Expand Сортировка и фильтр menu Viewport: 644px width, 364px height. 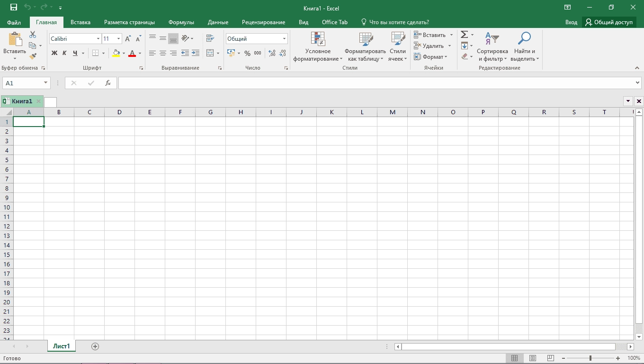click(x=492, y=46)
